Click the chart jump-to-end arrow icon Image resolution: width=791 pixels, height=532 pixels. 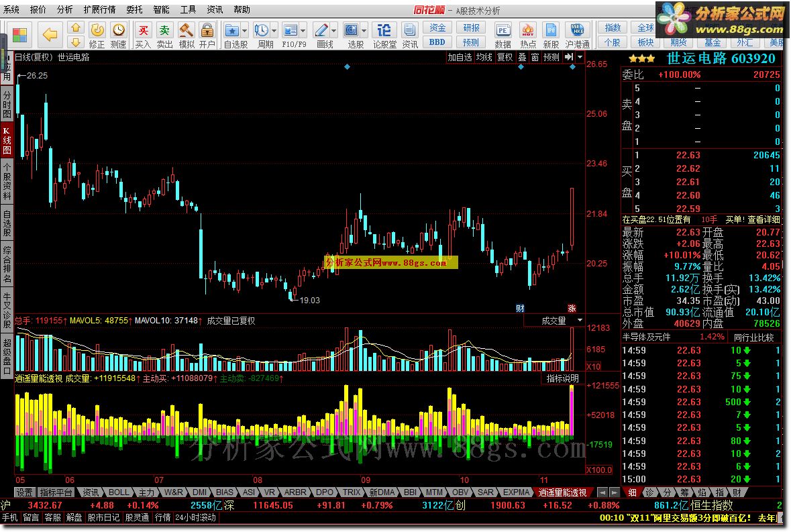point(569,57)
